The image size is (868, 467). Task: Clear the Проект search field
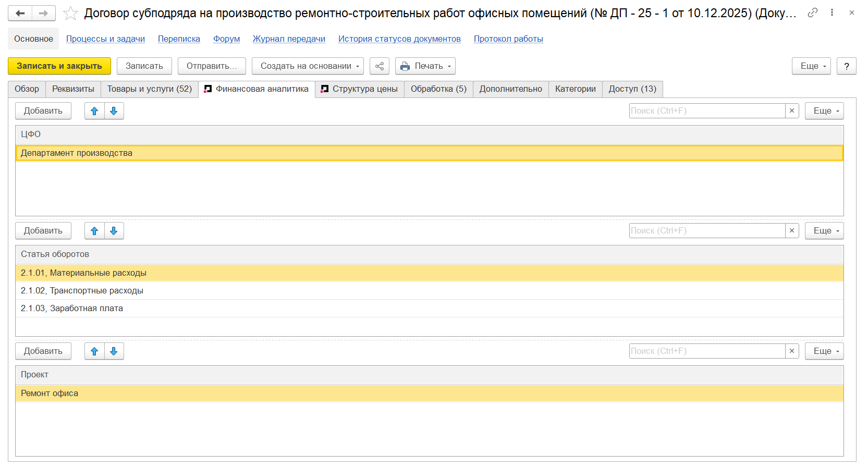[x=792, y=351]
